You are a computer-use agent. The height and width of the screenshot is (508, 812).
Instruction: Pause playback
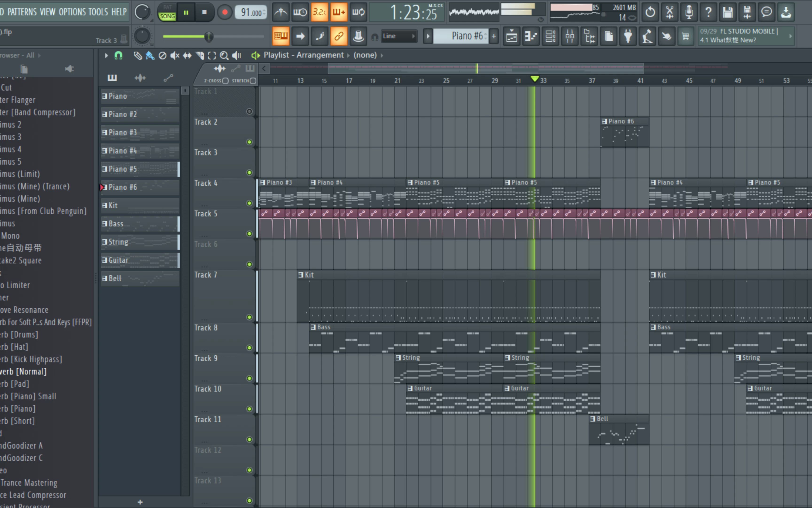click(x=186, y=12)
